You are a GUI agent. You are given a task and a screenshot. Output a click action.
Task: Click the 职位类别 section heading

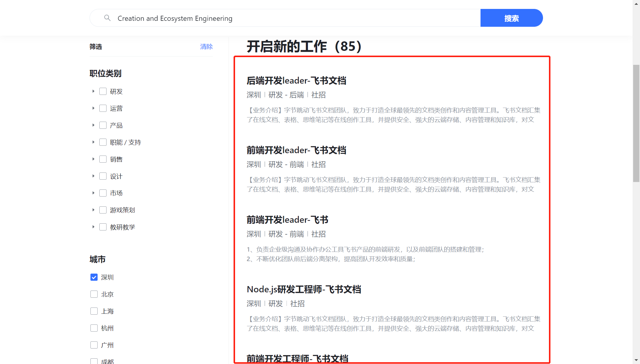coord(105,73)
